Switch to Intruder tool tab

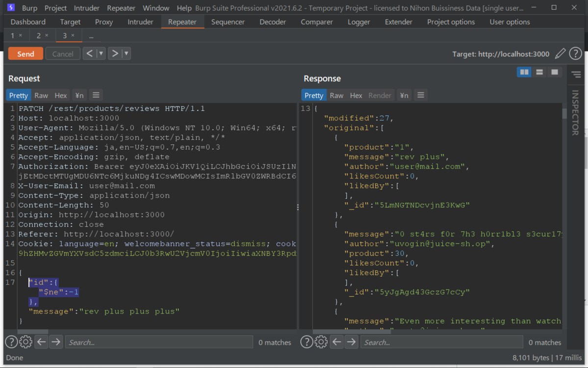click(x=140, y=22)
